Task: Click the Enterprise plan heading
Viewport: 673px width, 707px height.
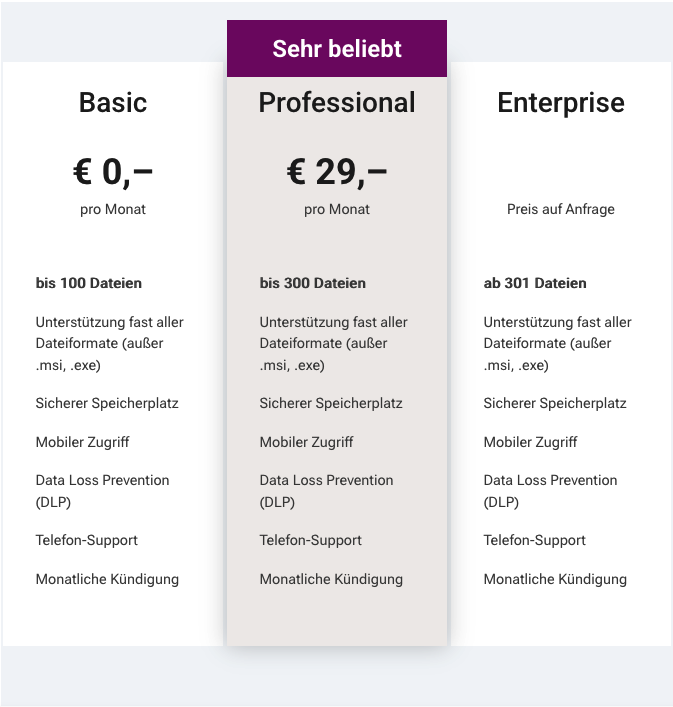Action: [561, 103]
